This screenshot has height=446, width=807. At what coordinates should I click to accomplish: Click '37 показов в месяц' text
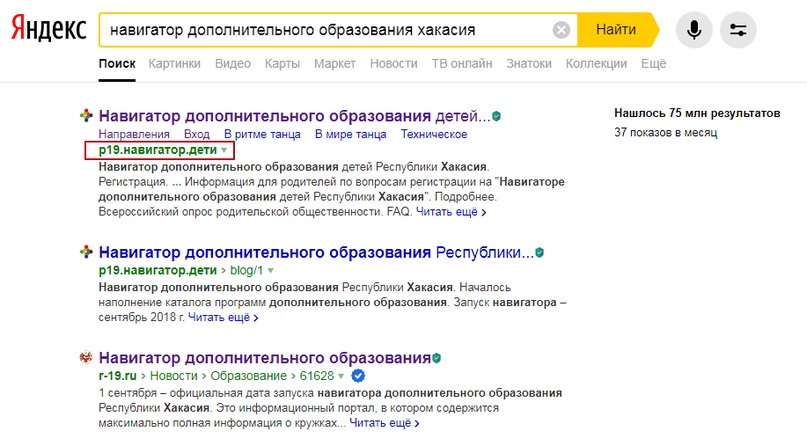[665, 133]
